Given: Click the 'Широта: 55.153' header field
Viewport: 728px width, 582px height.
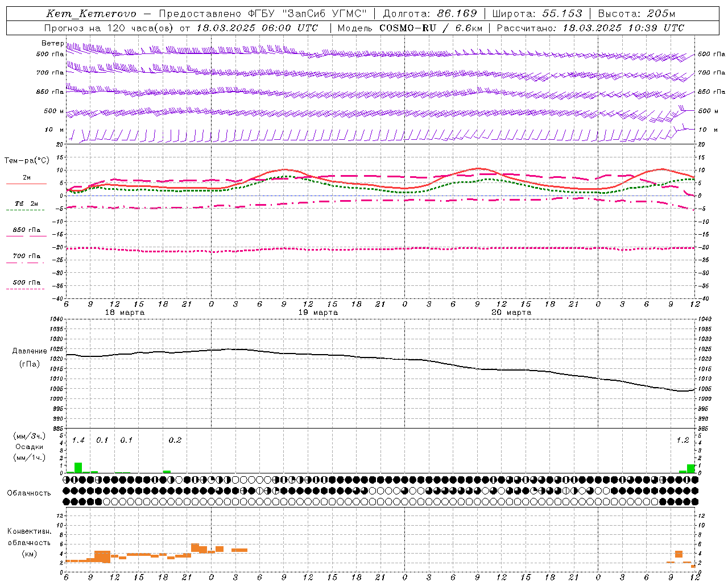Looking at the screenshot, I should [x=537, y=14].
